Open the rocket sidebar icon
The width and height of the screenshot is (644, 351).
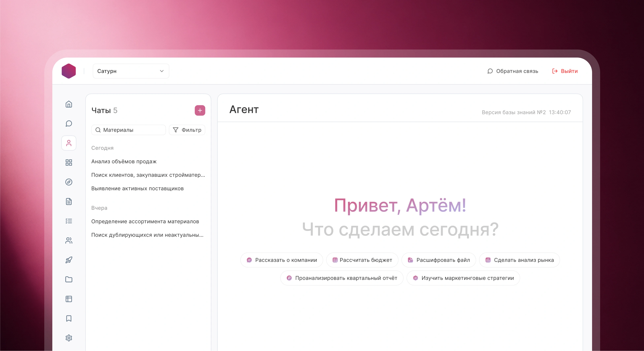click(69, 260)
